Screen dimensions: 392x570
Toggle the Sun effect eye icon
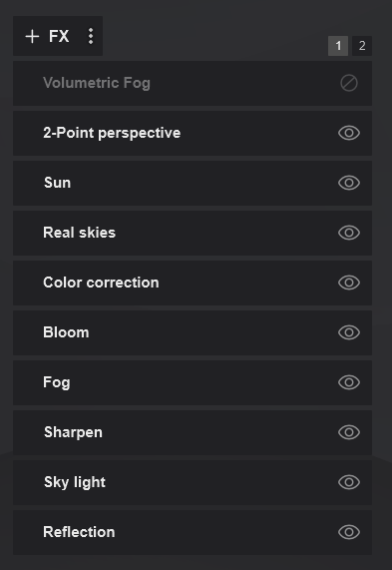coord(349,183)
